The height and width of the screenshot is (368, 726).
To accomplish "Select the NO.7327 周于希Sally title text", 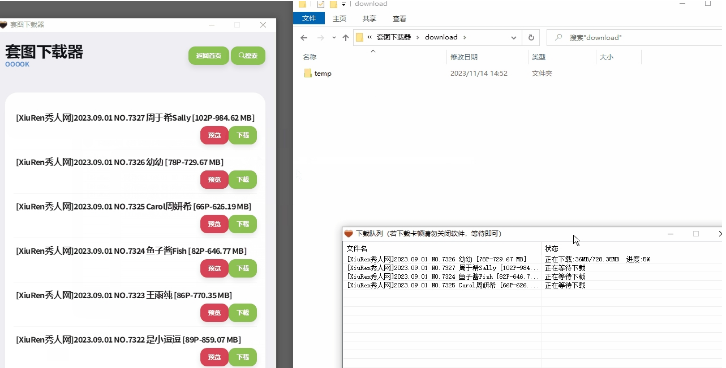I will coord(135,118).
